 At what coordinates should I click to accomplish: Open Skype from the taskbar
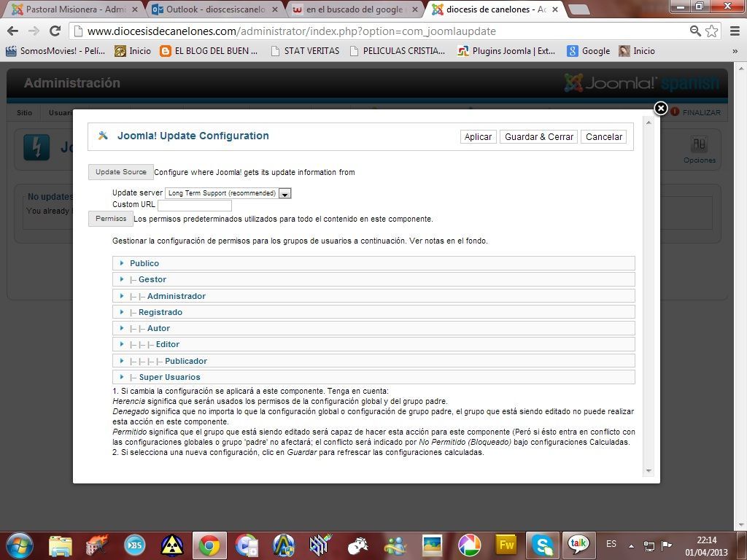pyautogui.click(x=543, y=545)
